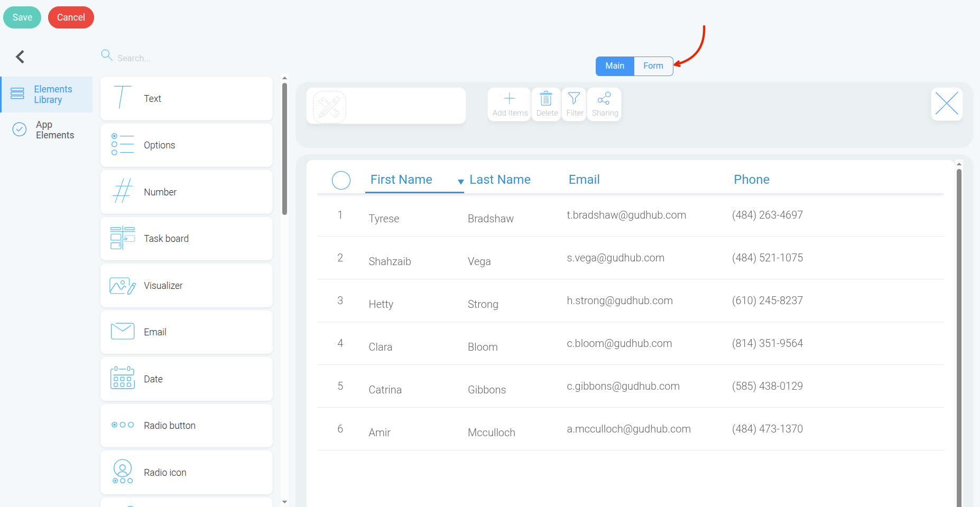Select the Tyrese first name cell
980x507 pixels.
(x=384, y=219)
